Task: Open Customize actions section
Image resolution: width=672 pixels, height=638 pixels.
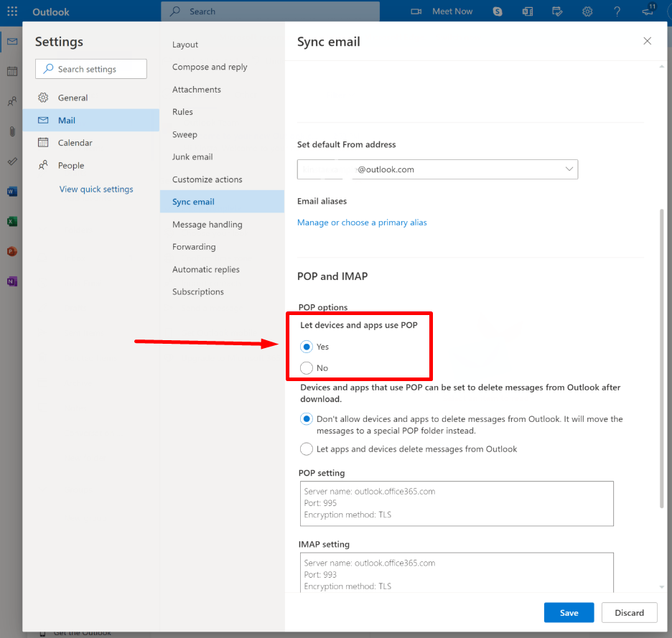Action: click(222, 179)
